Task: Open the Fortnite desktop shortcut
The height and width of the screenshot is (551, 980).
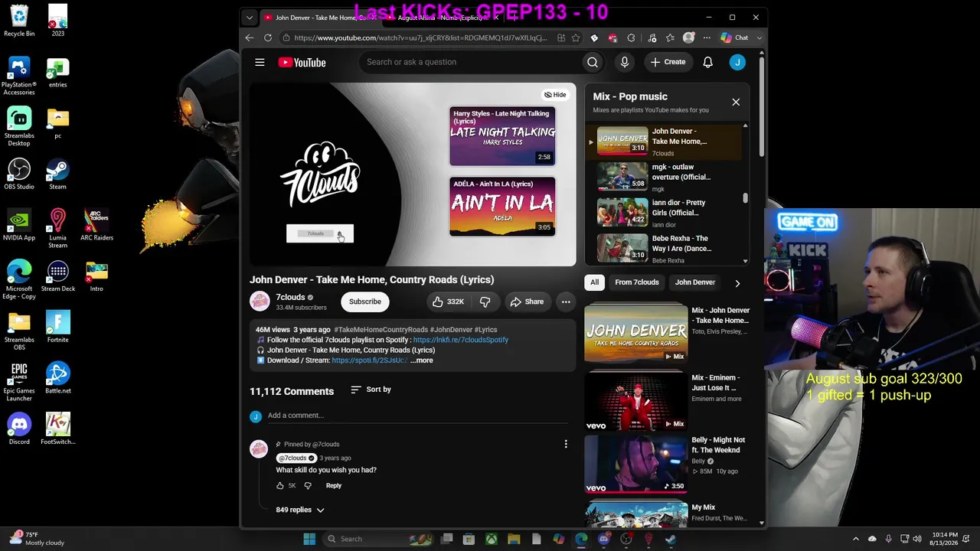Action: coord(57,327)
